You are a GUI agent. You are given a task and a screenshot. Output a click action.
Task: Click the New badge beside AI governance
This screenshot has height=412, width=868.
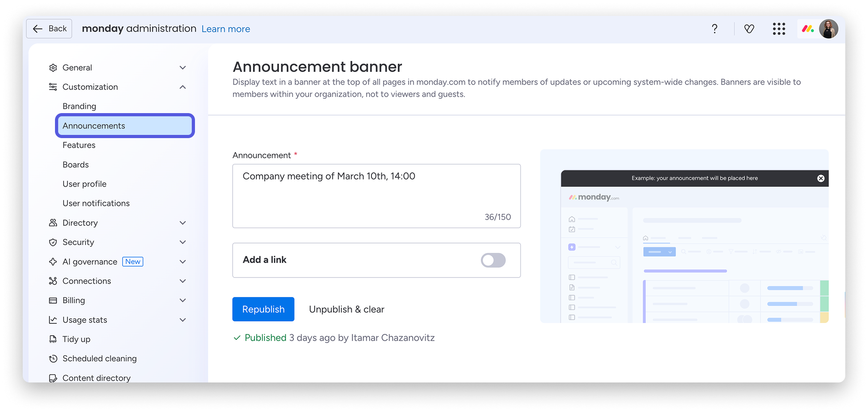[x=133, y=262]
